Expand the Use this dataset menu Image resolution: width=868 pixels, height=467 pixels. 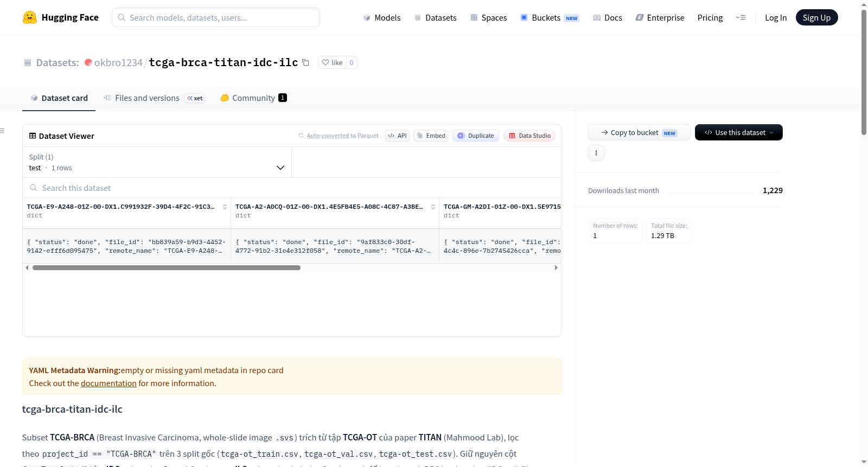[739, 132]
